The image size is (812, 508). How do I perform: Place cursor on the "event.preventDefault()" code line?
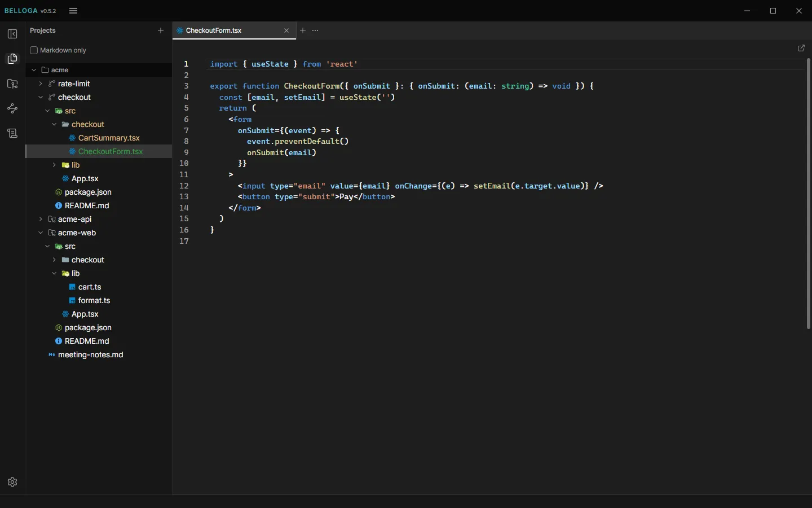298,141
